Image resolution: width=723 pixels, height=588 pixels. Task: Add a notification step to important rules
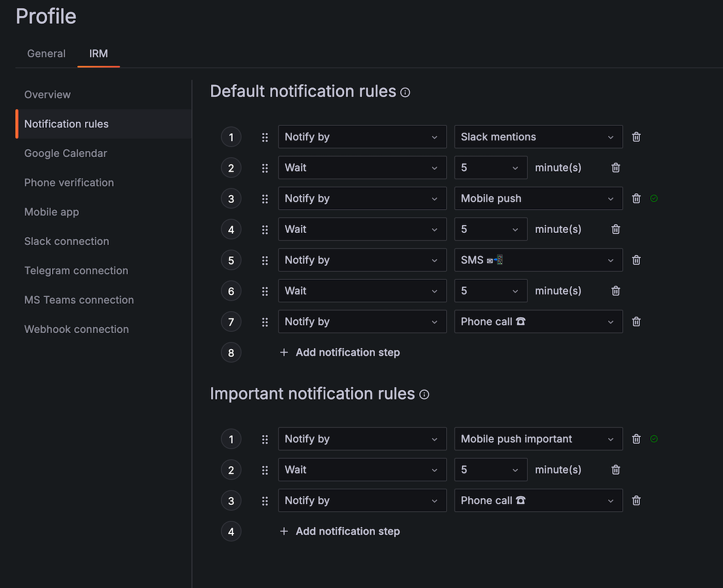tap(339, 531)
